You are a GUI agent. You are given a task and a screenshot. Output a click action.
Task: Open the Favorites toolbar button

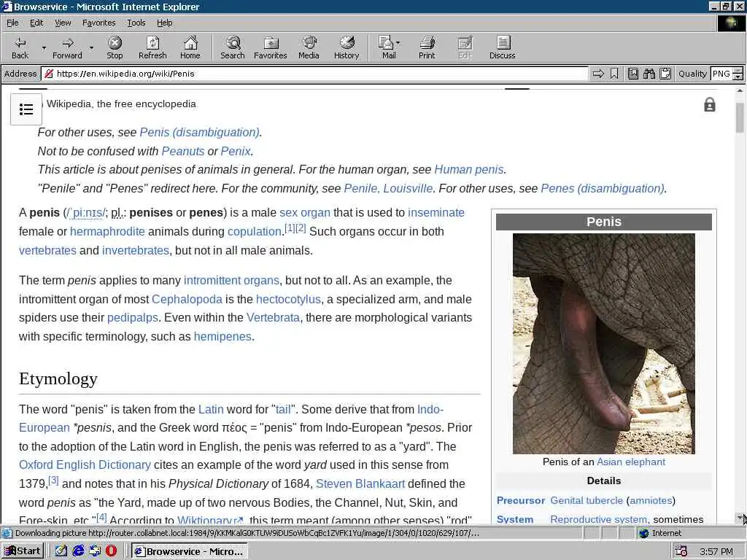[x=271, y=47]
